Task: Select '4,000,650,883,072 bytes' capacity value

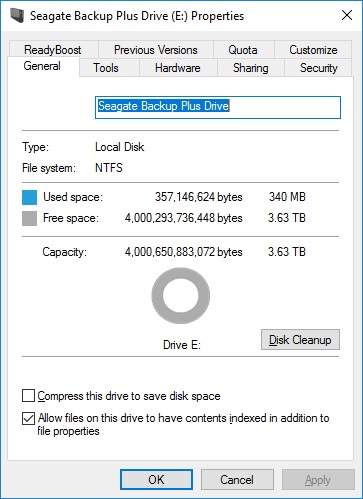Action: (184, 252)
